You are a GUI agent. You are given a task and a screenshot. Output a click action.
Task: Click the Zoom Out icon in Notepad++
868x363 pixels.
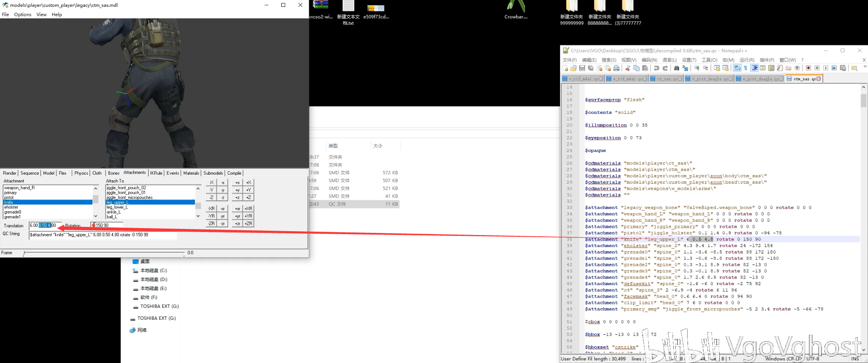(705, 68)
